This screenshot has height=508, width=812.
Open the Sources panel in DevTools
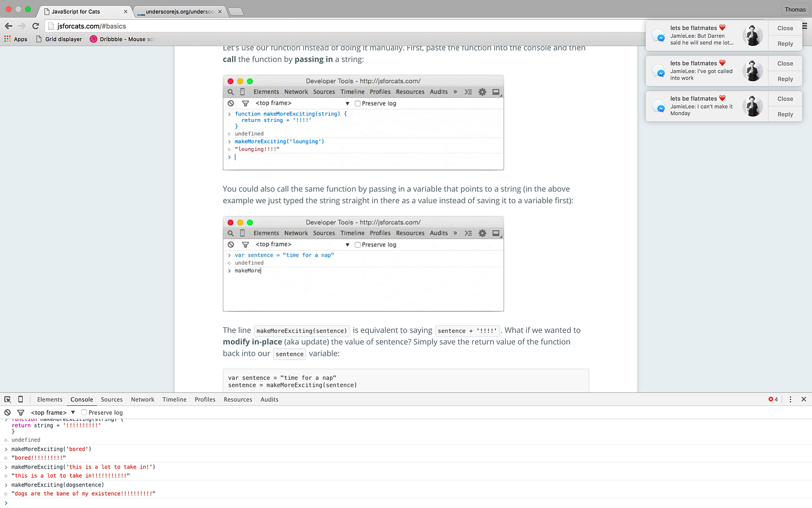tap(111, 399)
